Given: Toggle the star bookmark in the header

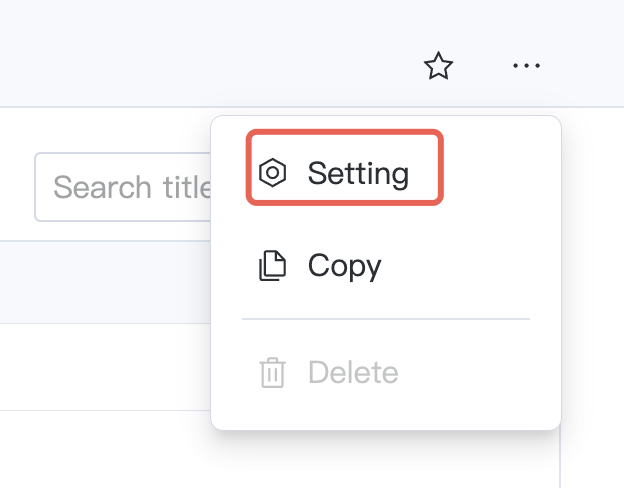Looking at the screenshot, I should (x=438, y=67).
